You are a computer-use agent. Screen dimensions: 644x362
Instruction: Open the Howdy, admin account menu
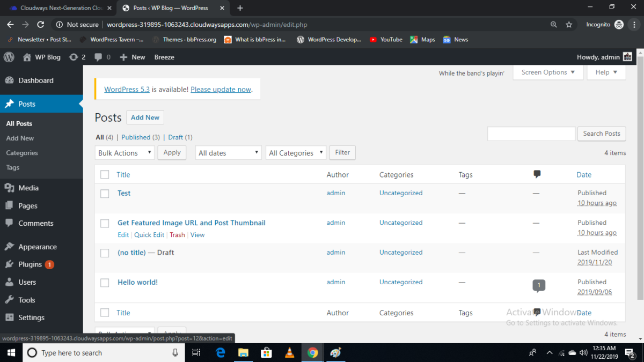pos(605,57)
